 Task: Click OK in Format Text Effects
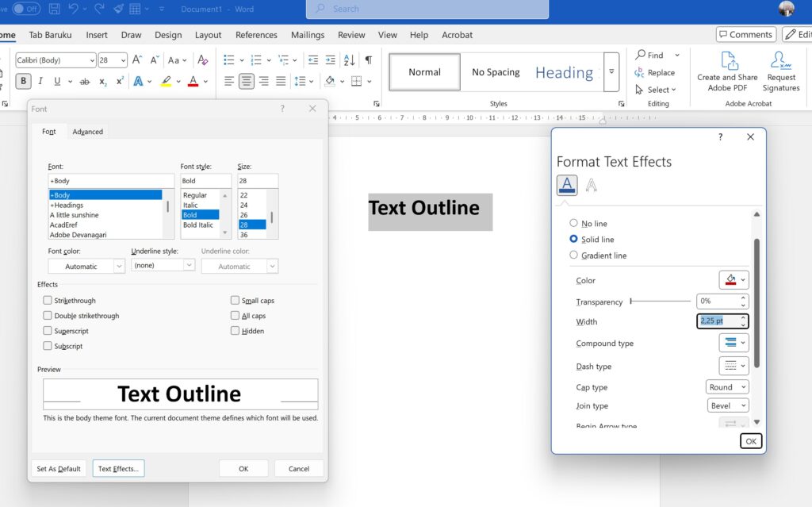click(x=751, y=441)
